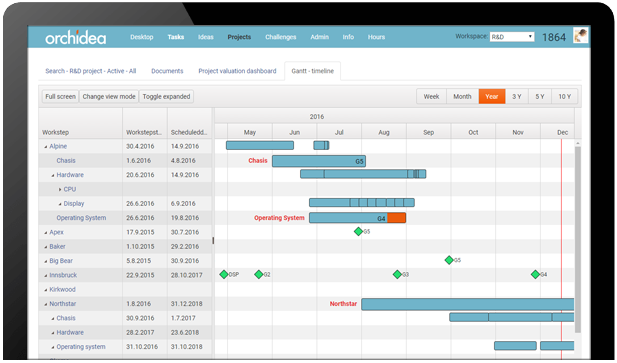617x363 pixels.
Task: Toggle the Kirkwood project expander
Action: [x=46, y=290]
